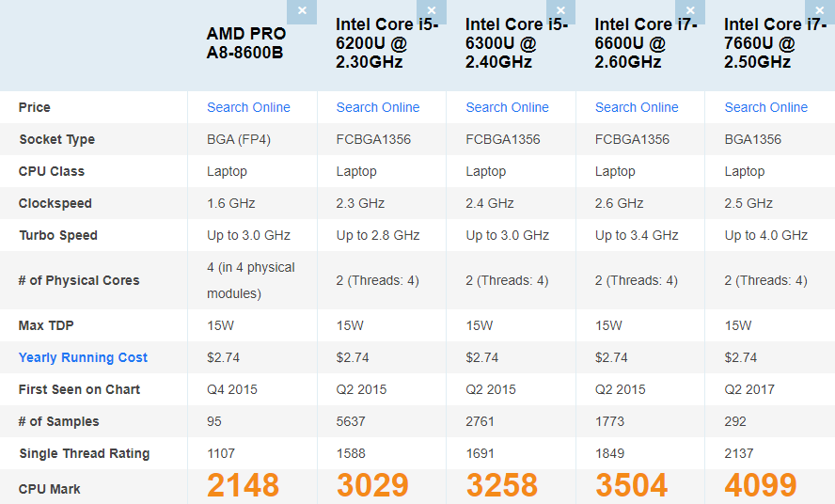Click the CPU Mark score 2148
Viewport: 835px width, 504px height.
click(243, 485)
